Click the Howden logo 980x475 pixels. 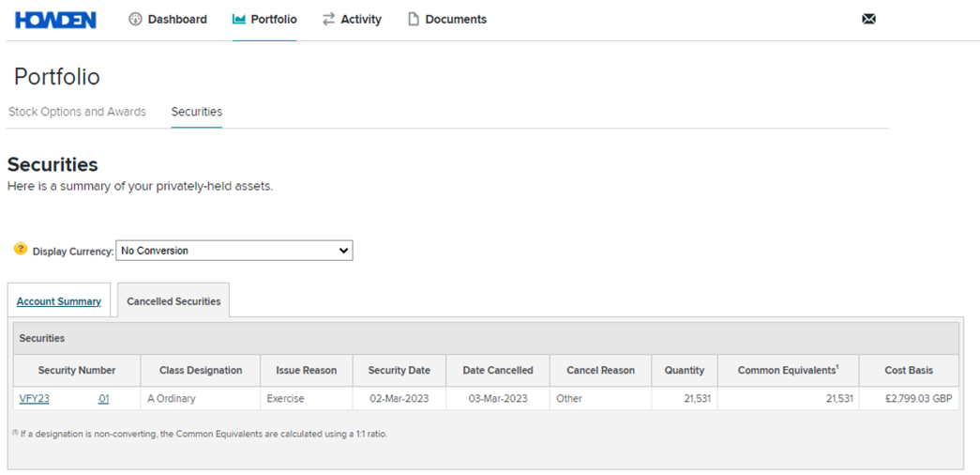point(55,20)
